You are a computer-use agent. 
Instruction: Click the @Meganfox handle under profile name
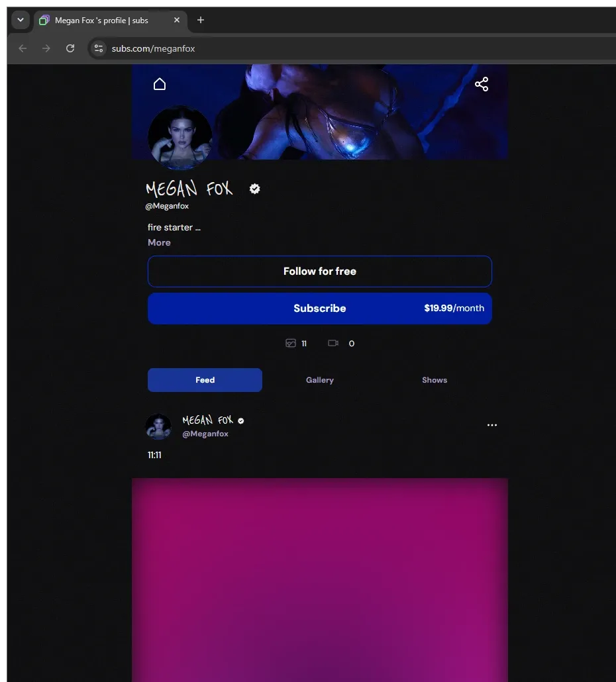point(167,206)
